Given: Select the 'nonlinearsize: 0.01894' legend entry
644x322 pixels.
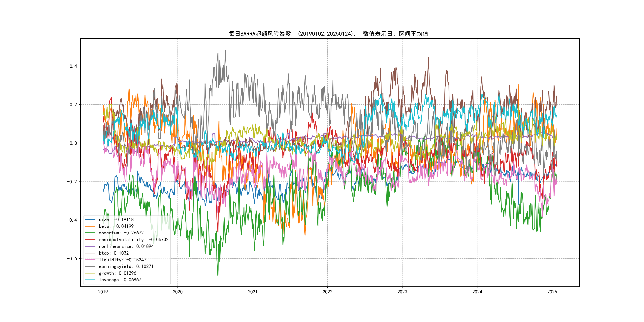Looking at the screenshot, I should [x=126, y=246].
